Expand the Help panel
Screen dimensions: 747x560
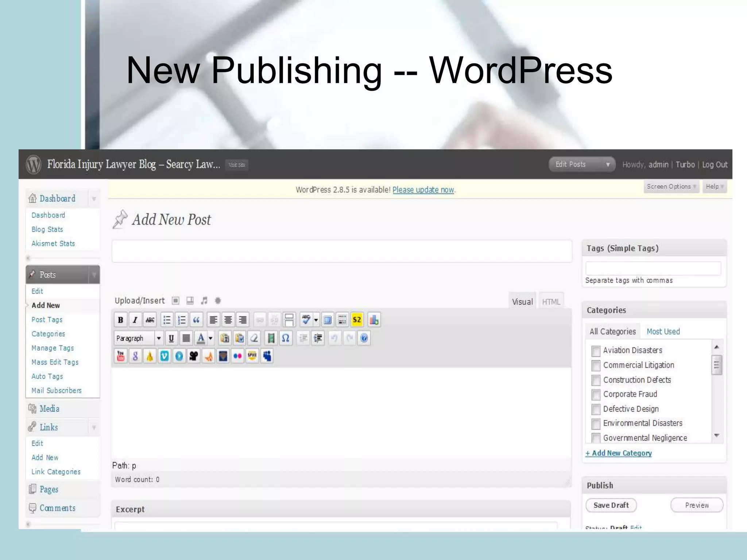pyautogui.click(x=715, y=187)
